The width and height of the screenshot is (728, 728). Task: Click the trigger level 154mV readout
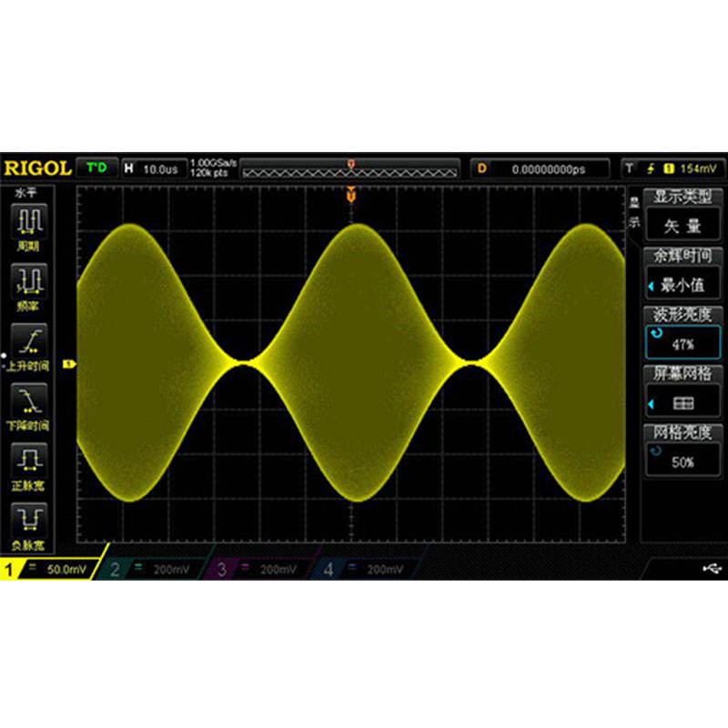[698, 168]
